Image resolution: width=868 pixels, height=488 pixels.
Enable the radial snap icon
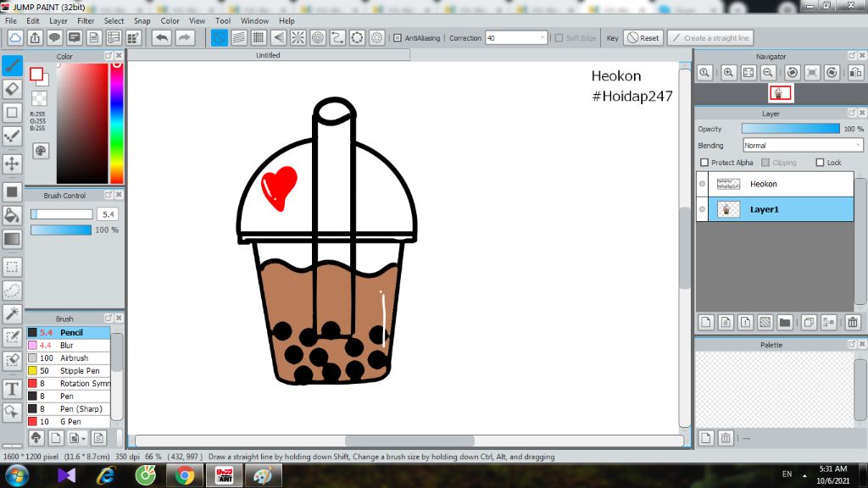(298, 37)
